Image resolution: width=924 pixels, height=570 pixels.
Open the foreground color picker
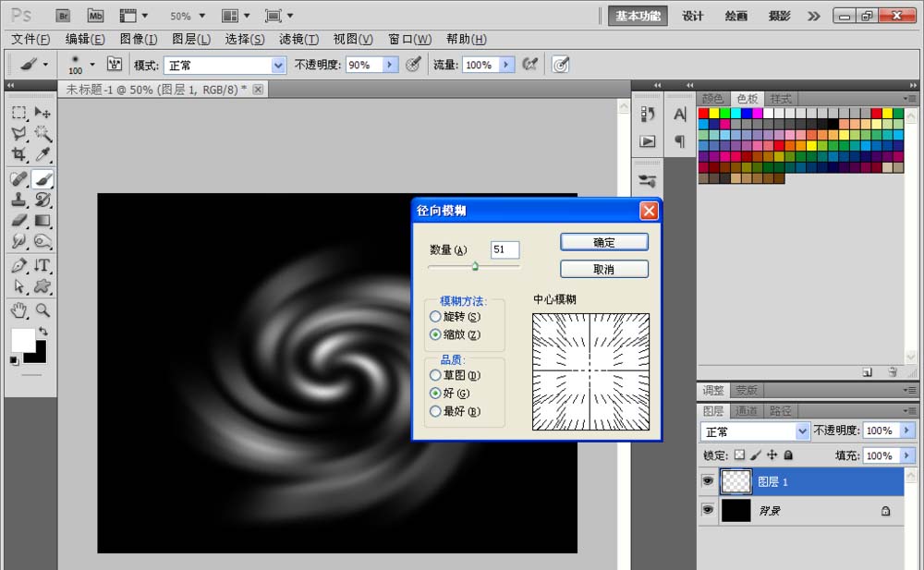(22, 340)
